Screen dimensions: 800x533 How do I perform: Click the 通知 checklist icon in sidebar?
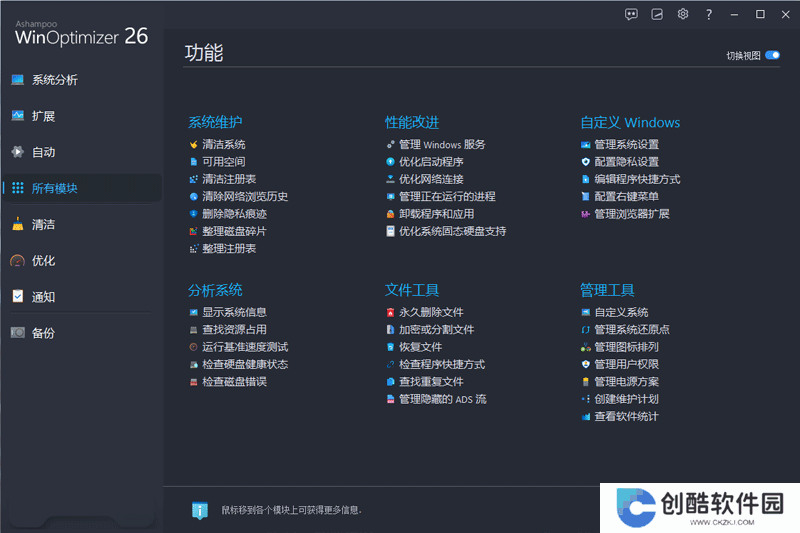click(x=18, y=296)
